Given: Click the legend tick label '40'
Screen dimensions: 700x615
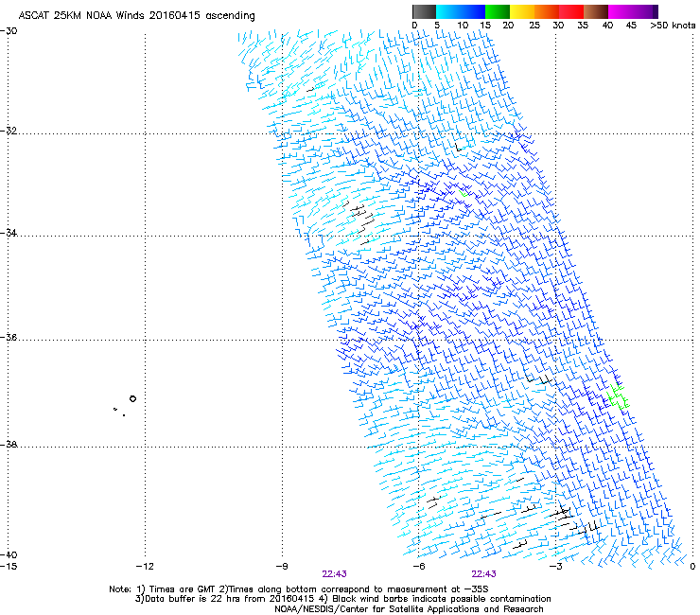Looking at the screenshot, I should pyautogui.click(x=607, y=26).
